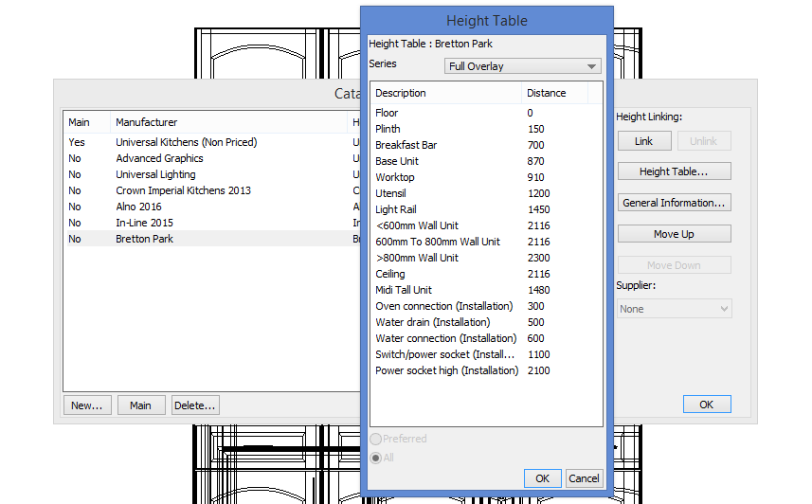The height and width of the screenshot is (504, 812).
Task: Select the <600mm Wall Unit row
Action: click(x=486, y=225)
